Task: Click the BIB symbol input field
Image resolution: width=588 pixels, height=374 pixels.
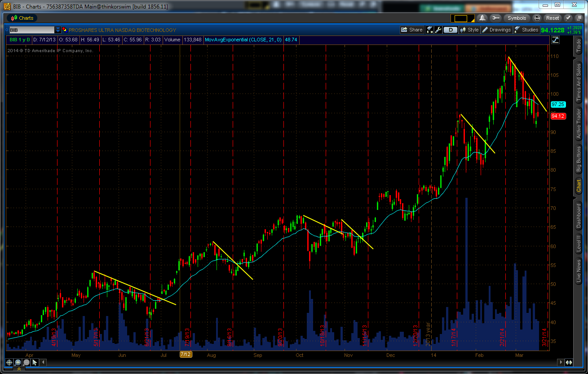Action: (31, 30)
